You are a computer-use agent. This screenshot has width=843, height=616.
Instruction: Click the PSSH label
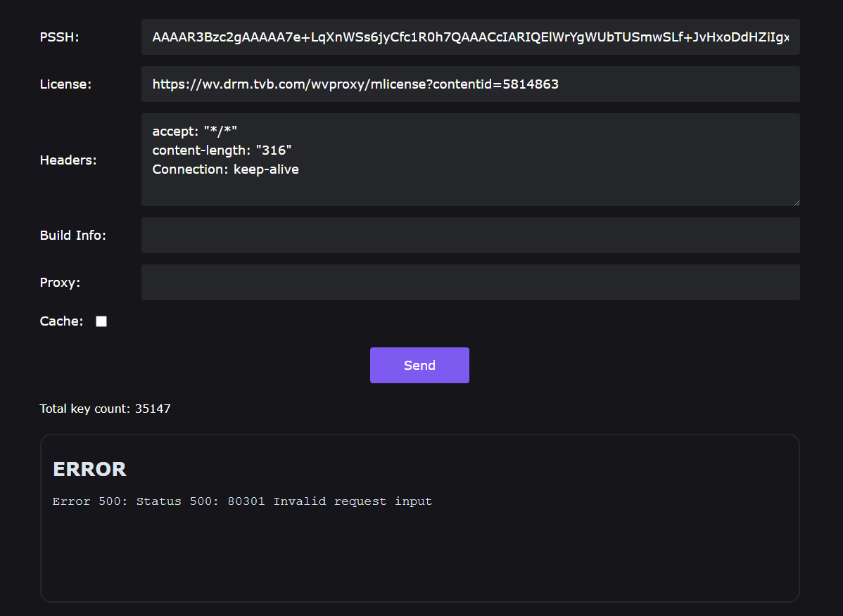tap(60, 37)
